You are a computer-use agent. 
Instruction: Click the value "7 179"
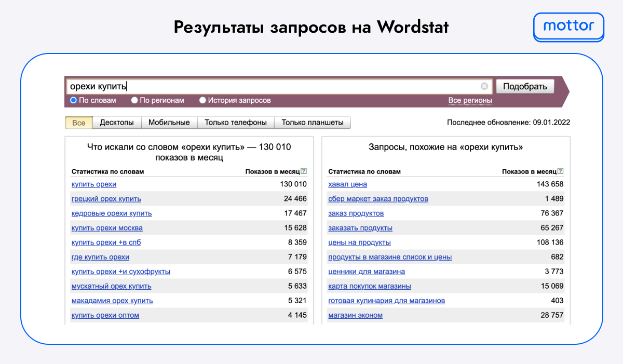[x=297, y=257]
